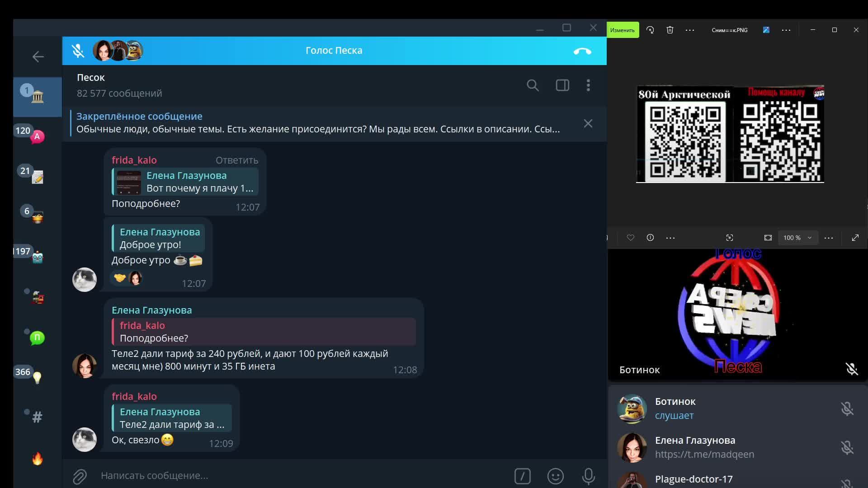Viewport: 868px width, 488px height.
Task: Open the sidebar folder with 120 unread
Action: coord(37,136)
